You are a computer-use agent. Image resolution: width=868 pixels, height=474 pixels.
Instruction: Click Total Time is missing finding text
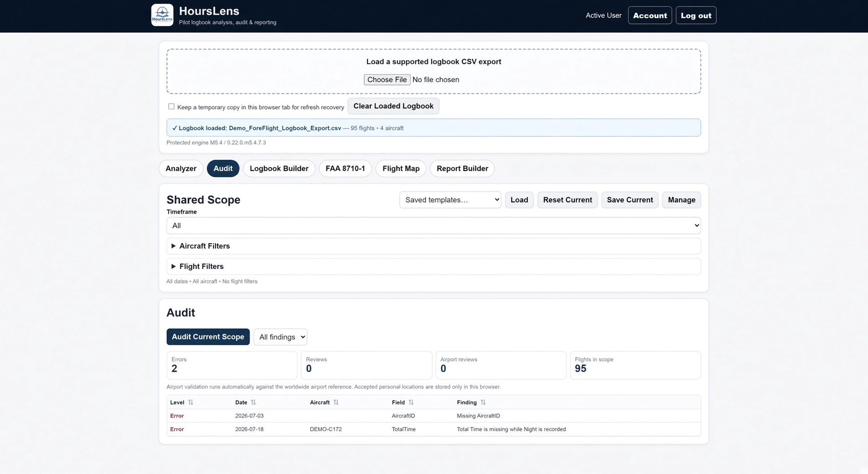(511, 429)
